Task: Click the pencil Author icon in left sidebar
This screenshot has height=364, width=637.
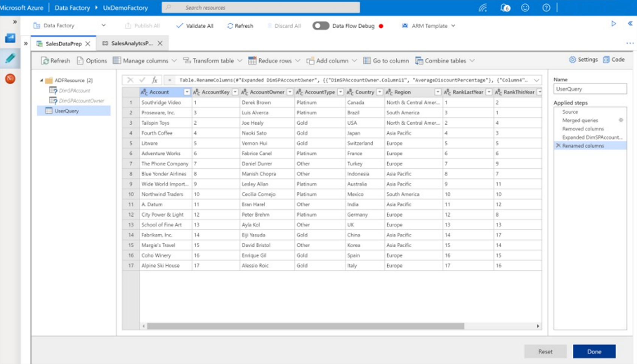Action: click(10, 58)
